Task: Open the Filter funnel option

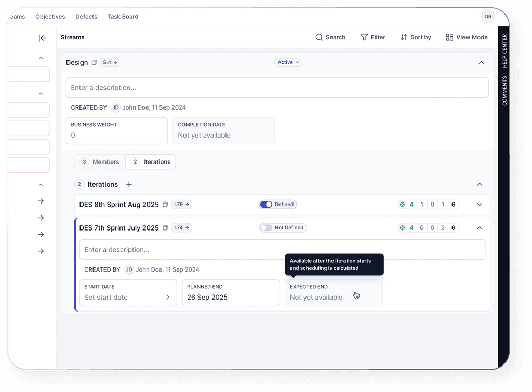Action: [x=364, y=37]
